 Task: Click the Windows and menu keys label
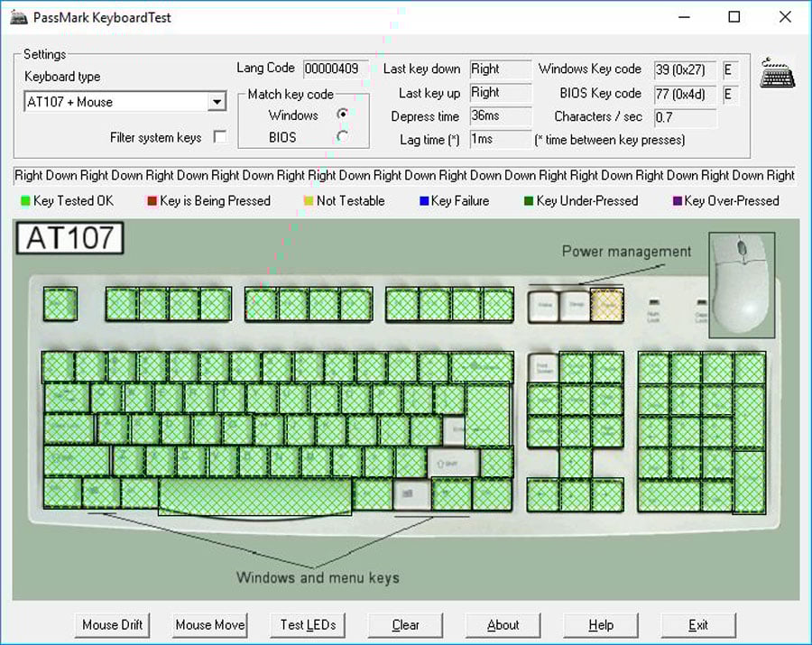318,577
